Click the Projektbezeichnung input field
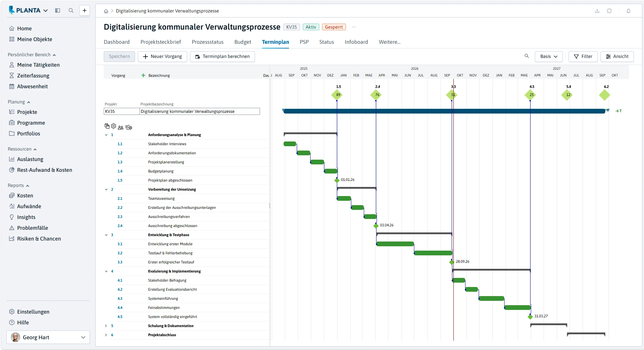 click(x=199, y=111)
